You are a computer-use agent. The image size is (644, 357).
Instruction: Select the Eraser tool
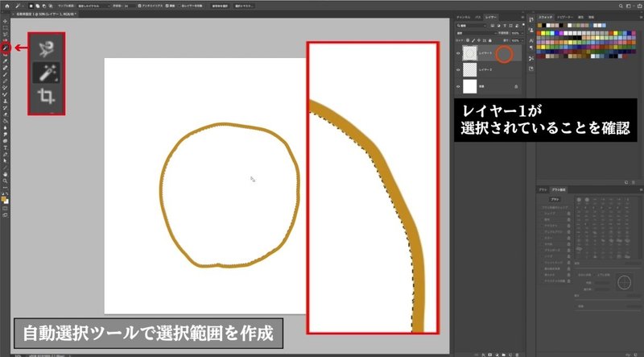(6, 114)
